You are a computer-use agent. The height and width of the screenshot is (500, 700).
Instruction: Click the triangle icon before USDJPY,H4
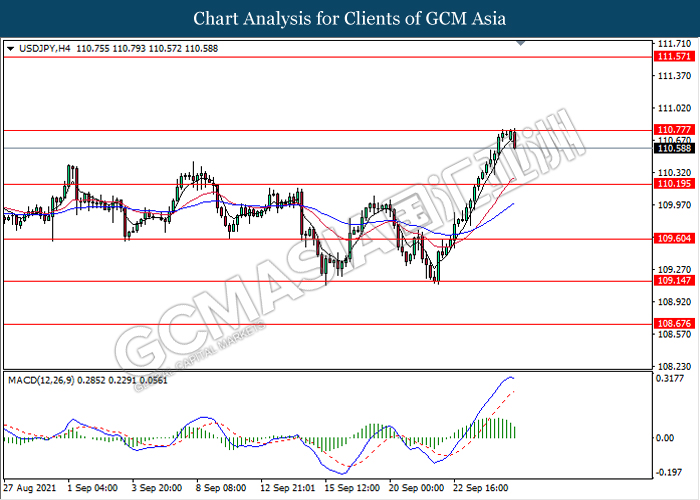pos(10,48)
